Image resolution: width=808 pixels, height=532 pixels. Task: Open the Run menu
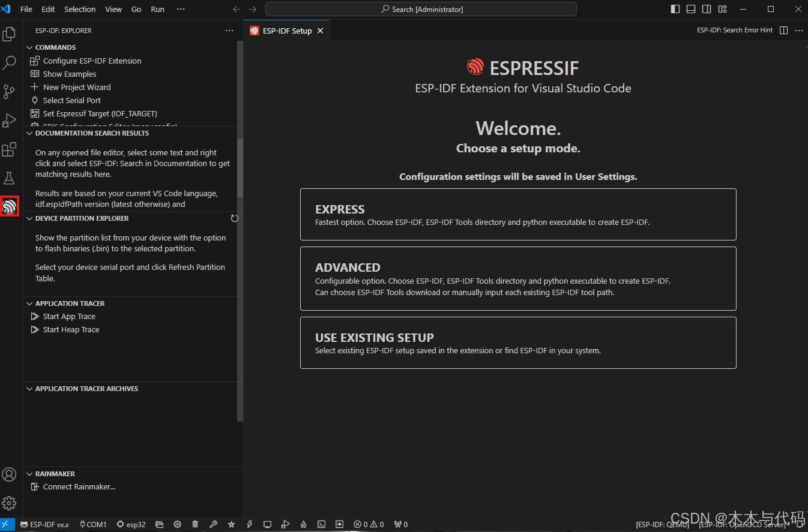pos(158,9)
